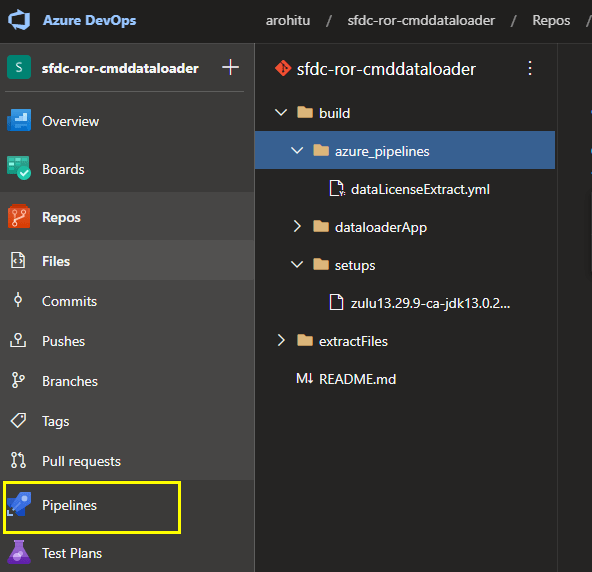This screenshot has height=572, width=592.
Task: Click the Repos breadcrumb link
Action: [551, 20]
